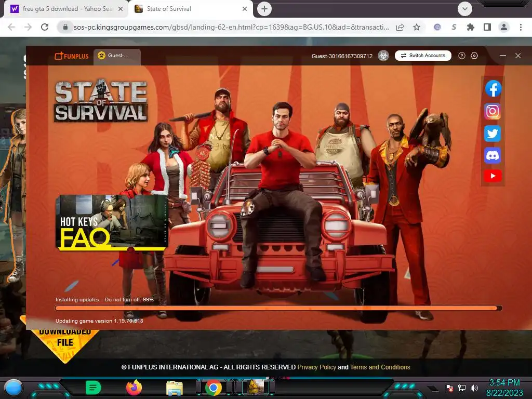This screenshot has height=399, width=532.
Task: Close the State of Survival browser tab
Action: (245, 9)
